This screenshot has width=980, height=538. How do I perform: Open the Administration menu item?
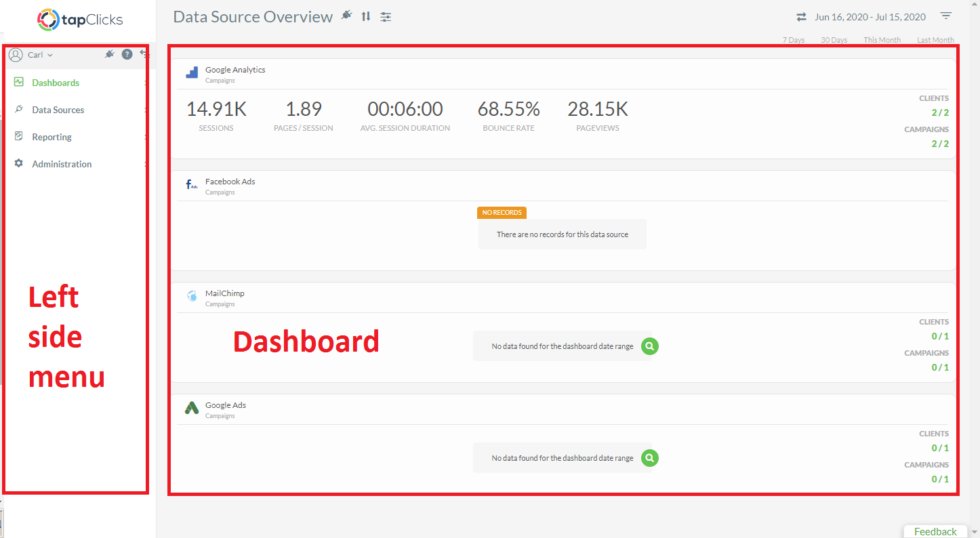pyautogui.click(x=62, y=164)
